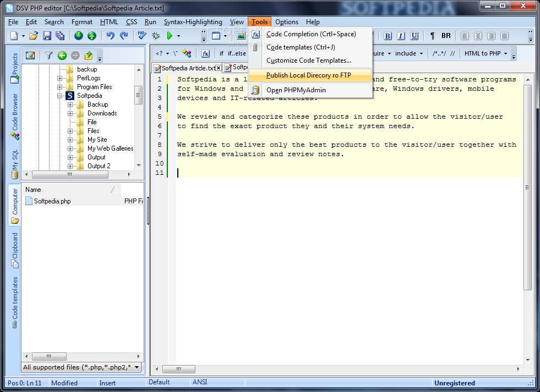The width and height of the screenshot is (540, 392).
Task: Click the FTP download globe icon
Action: 79,36
